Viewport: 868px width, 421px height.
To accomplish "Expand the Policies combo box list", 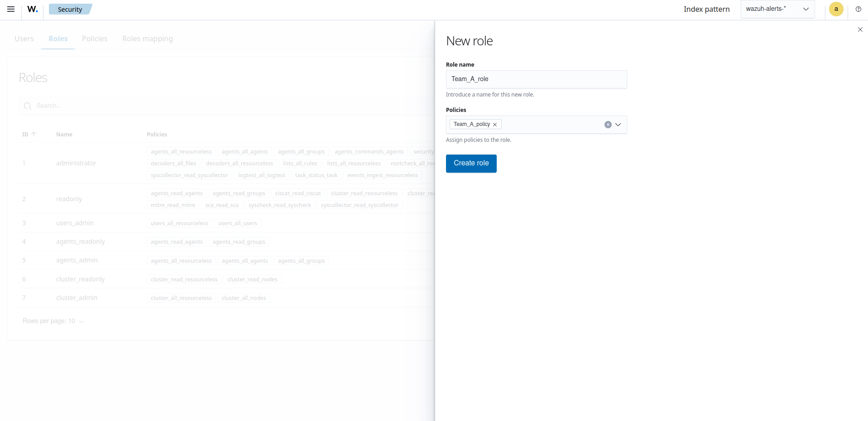I will [618, 125].
